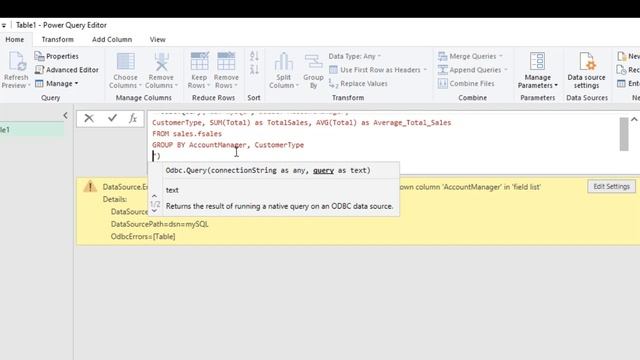Switch to the Transform tab

pyautogui.click(x=58, y=40)
